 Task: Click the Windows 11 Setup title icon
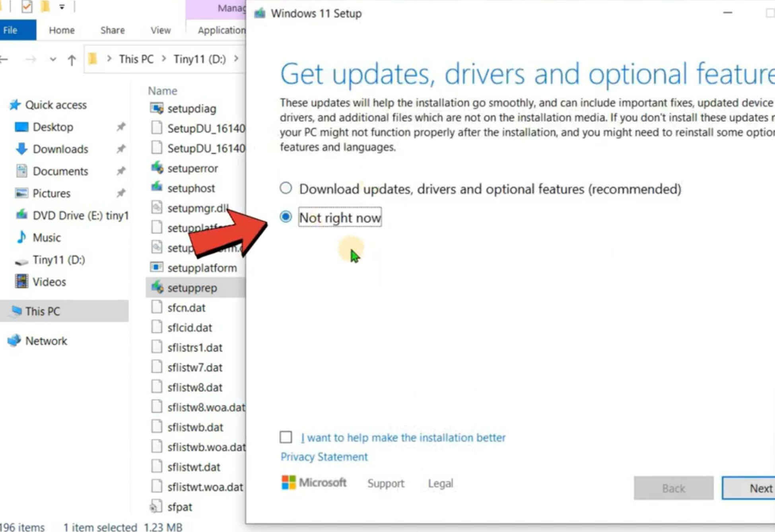click(x=260, y=13)
